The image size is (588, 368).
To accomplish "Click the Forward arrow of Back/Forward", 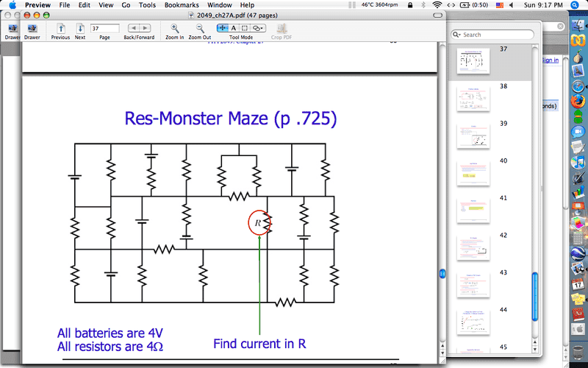I will pos(145,28).
